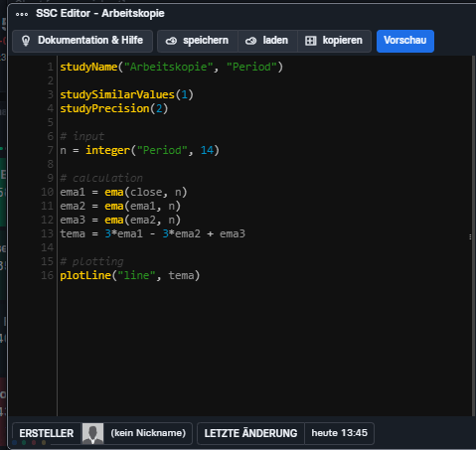The image size is (476, 450).
Task: Click the cloud upload icon beside speichern
Action: coord(171,41)
